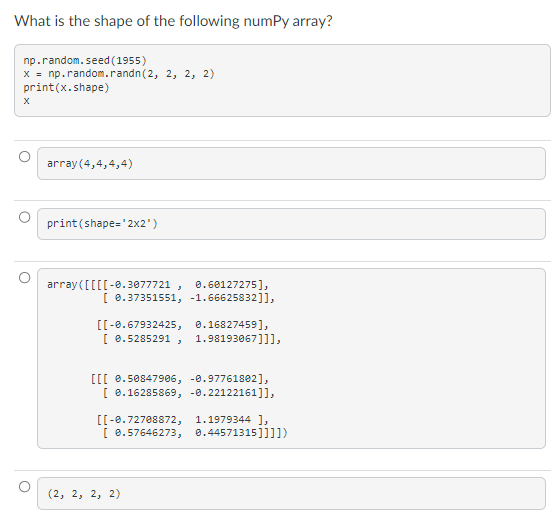Click the value 1.98193067 in the array
The height and width of the screenshot is (517, 556).
[x=226, y=339]
